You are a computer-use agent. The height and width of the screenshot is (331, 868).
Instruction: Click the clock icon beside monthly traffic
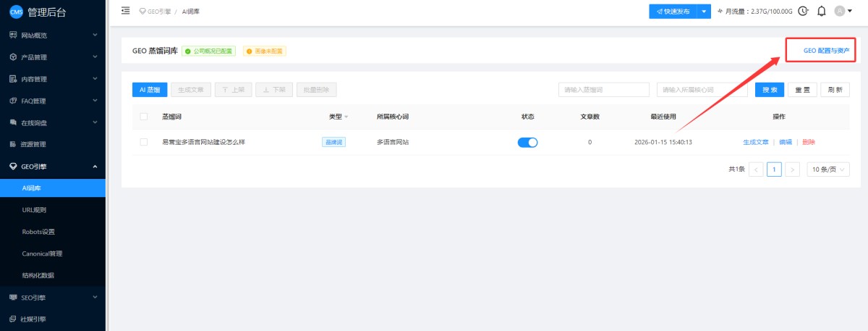coord(802,11)
